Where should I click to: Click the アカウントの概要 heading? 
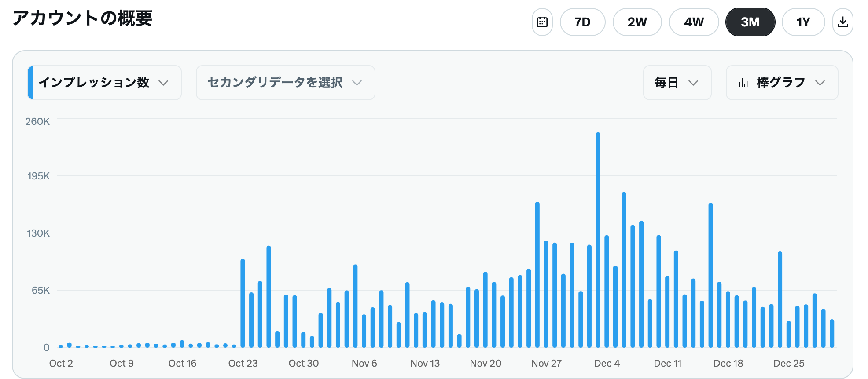point(82,18)
